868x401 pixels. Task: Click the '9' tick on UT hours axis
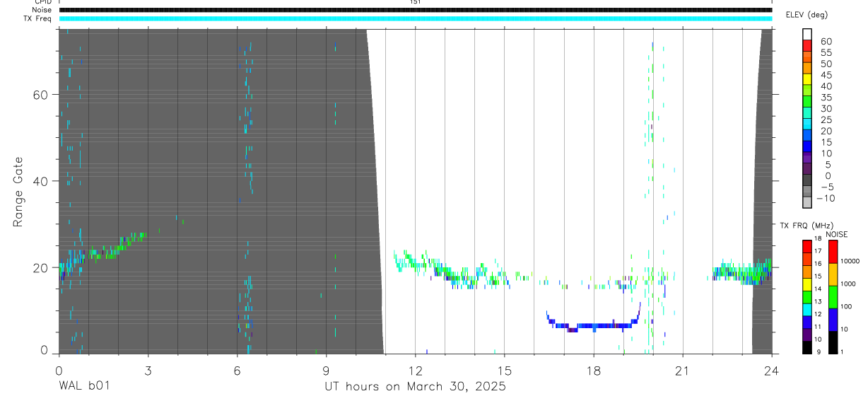coord(326,371)
